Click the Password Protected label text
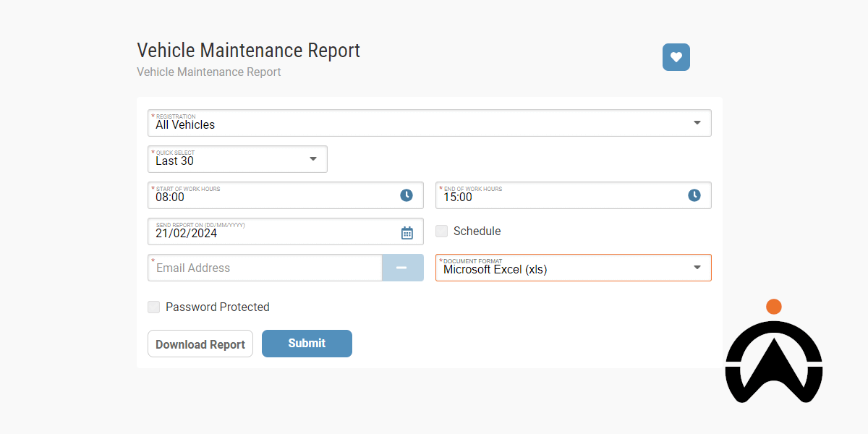The height and width of the screenshot is (434, 868). point(217,307)
